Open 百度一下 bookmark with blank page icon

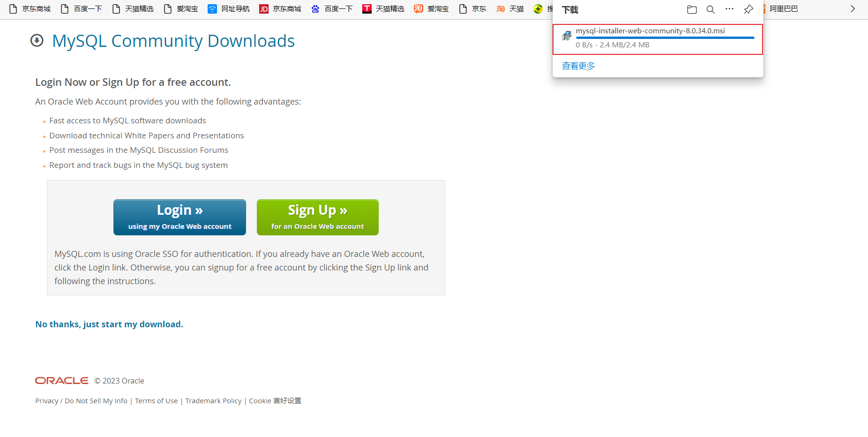81,9
